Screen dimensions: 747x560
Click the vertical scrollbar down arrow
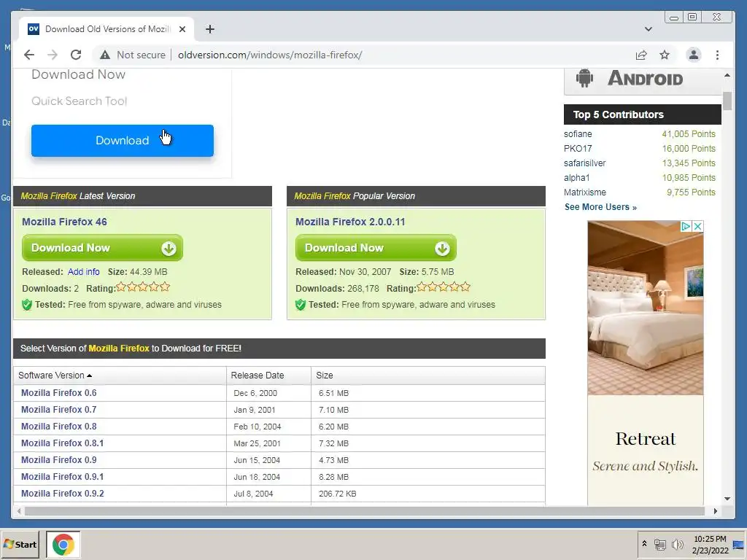pos(727,499)
